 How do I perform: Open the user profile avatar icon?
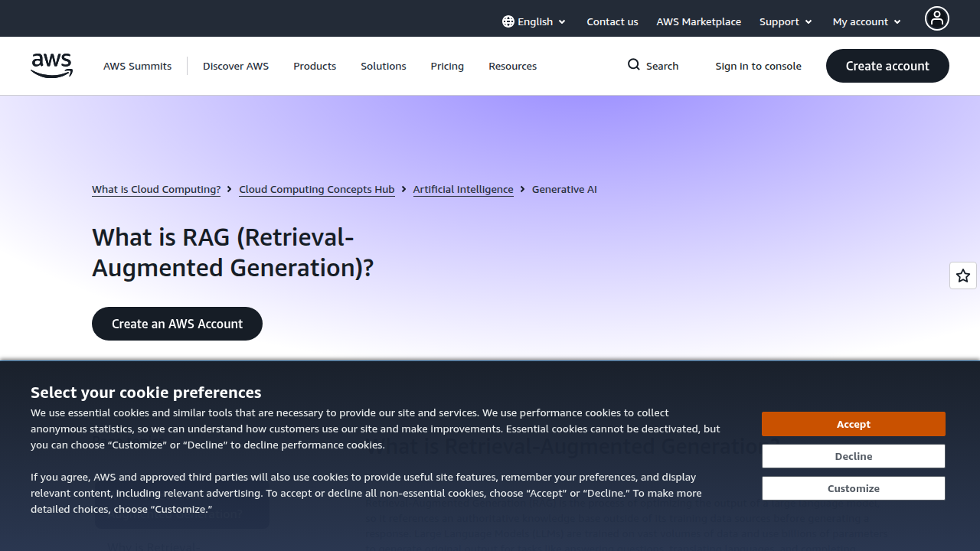(x=937, y=18)
